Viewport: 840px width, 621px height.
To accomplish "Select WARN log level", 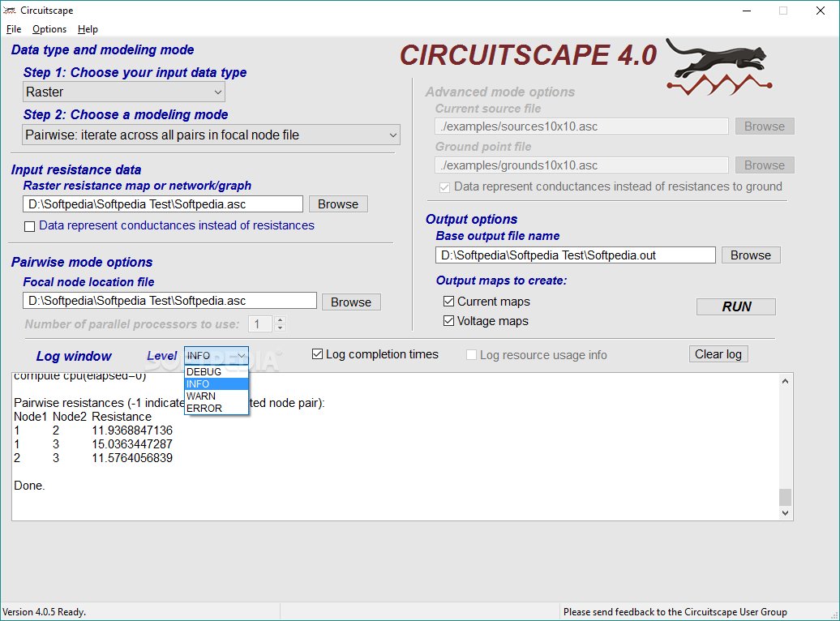I will coord(216,396).
